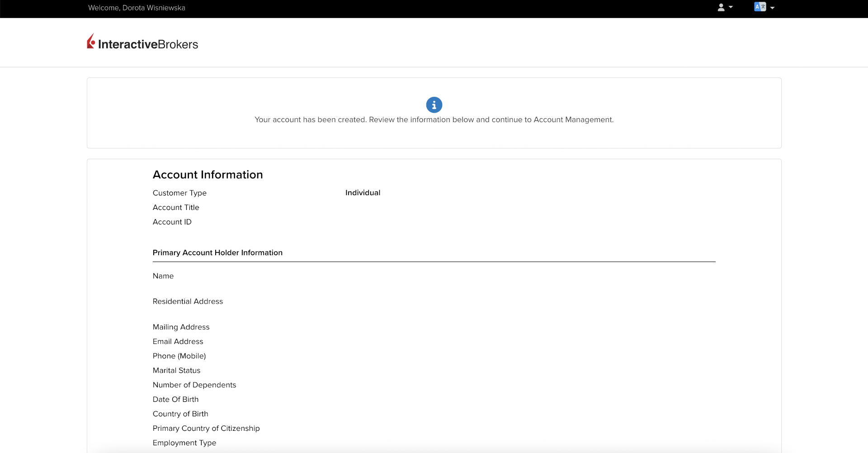Click the Account Title label
This screenshot has height=453, width=868.
coord(176,207)
